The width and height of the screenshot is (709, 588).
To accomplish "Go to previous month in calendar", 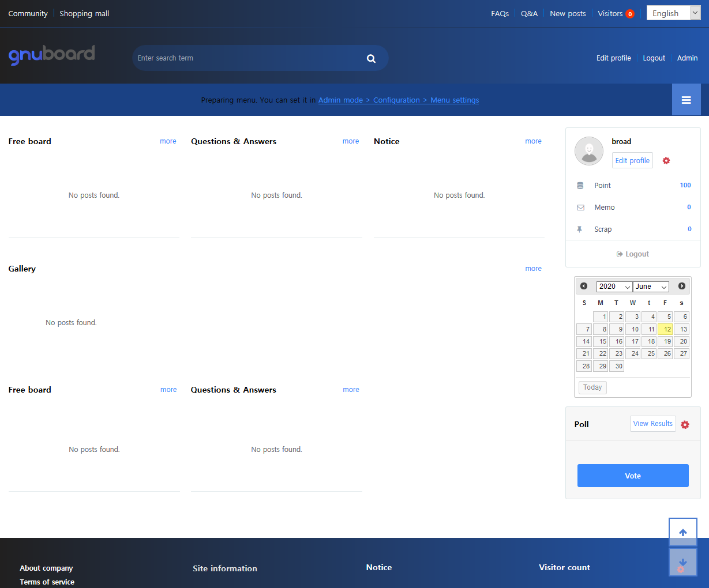I will tap(584, 286).
